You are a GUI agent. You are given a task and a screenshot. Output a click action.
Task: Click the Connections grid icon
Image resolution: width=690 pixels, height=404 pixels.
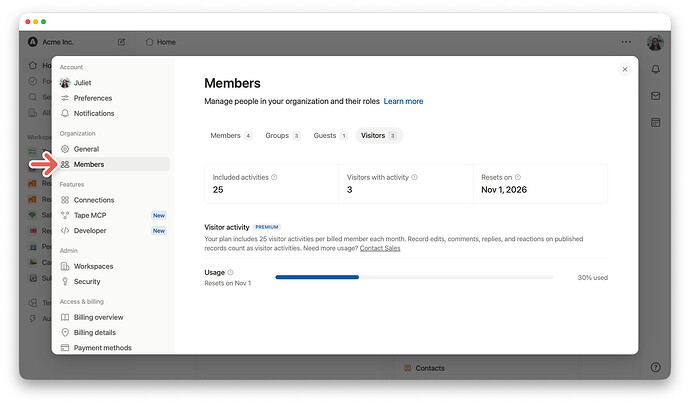click(65, 200)
